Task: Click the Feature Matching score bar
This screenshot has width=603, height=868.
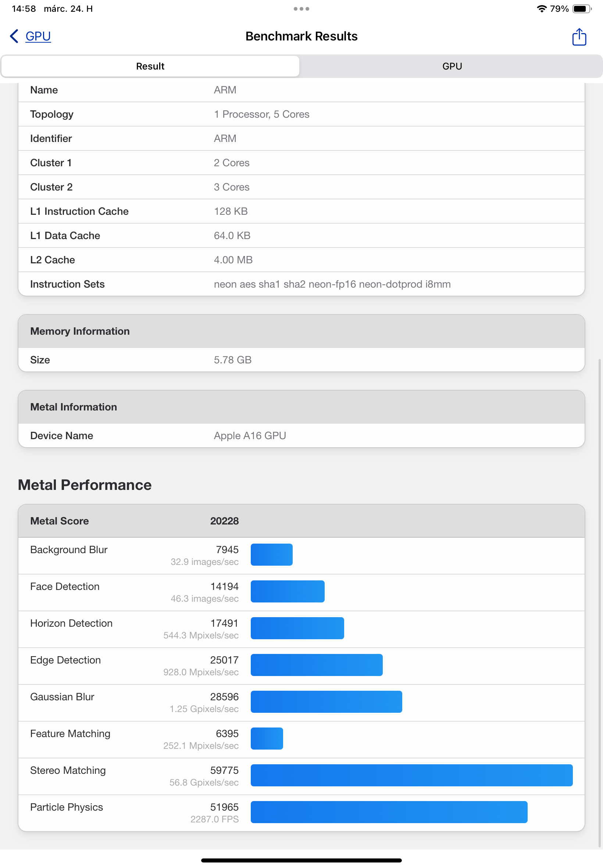Action: tap(267, 738)
